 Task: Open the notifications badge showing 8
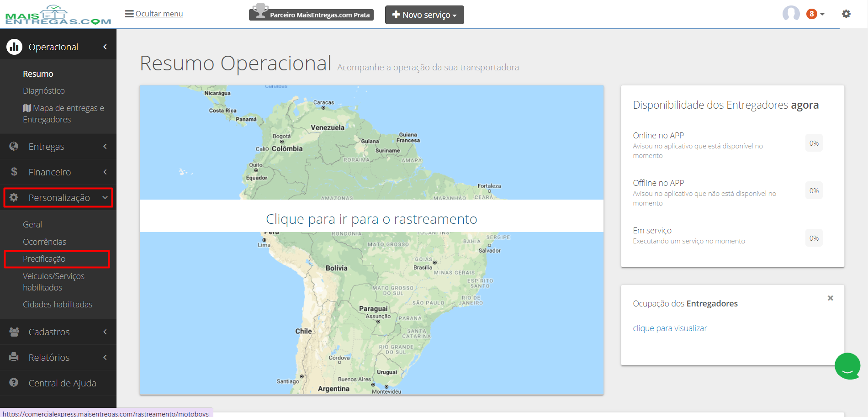811,14
